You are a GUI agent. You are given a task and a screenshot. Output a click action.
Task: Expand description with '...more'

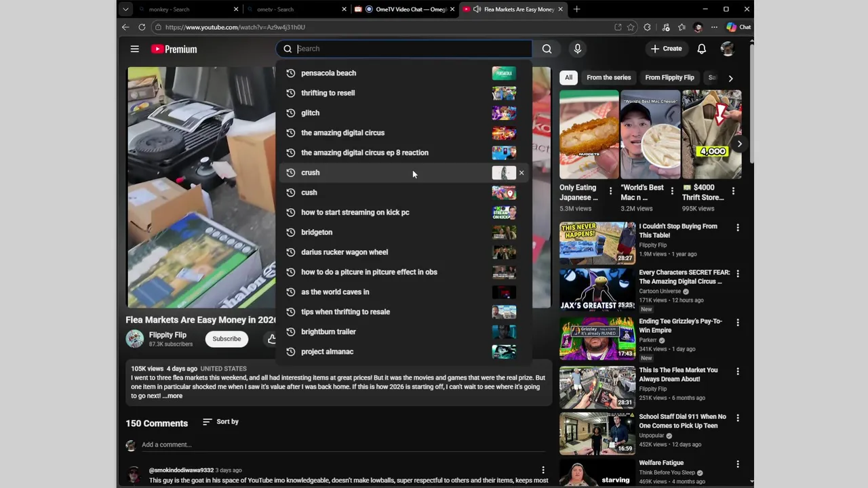click(x=172, y=396)
